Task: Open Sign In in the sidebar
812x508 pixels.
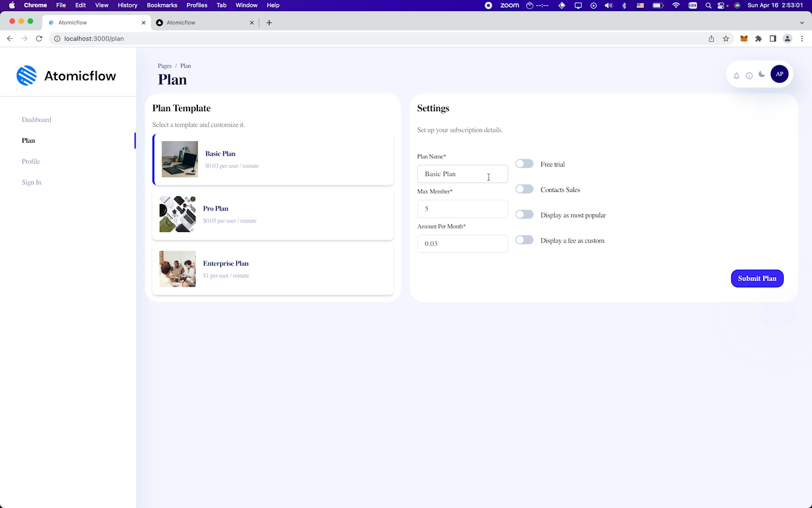Action: point(32,182)
